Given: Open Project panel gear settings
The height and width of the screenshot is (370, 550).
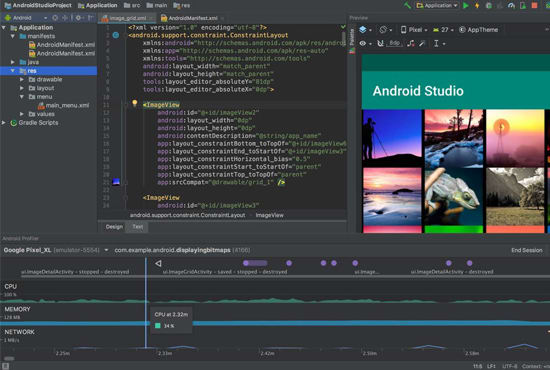Looking at the screenshot, I should pos(78,18).
